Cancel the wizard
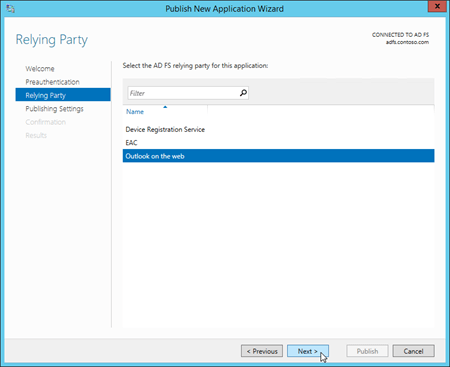 [413, 351]
